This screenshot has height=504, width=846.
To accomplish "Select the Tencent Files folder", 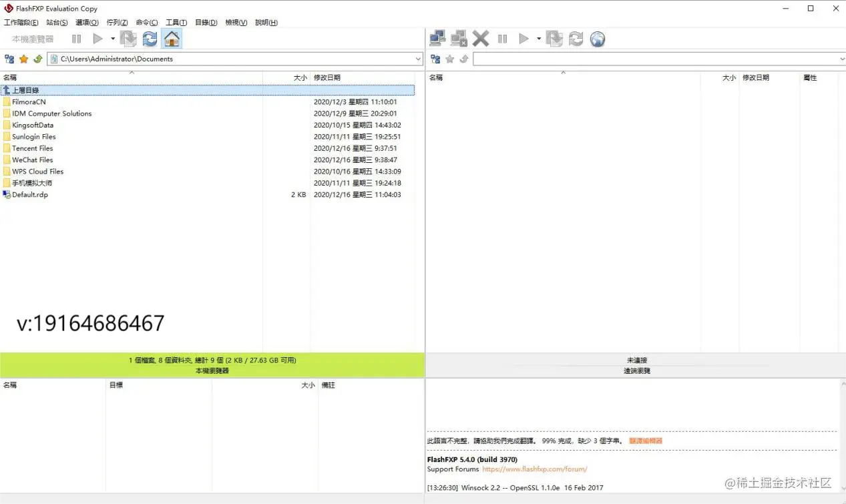I will (x=32, y=148).
